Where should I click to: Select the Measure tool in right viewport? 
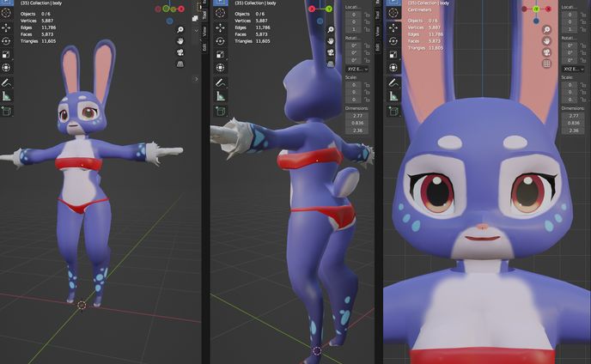[393, 96]
